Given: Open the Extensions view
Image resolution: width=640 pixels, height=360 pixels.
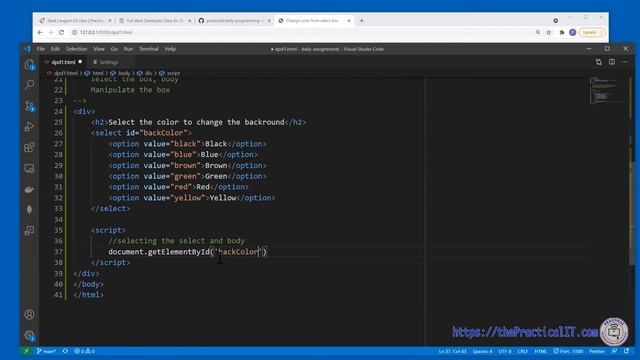Looking at the screenshot, I should point(29,147).
